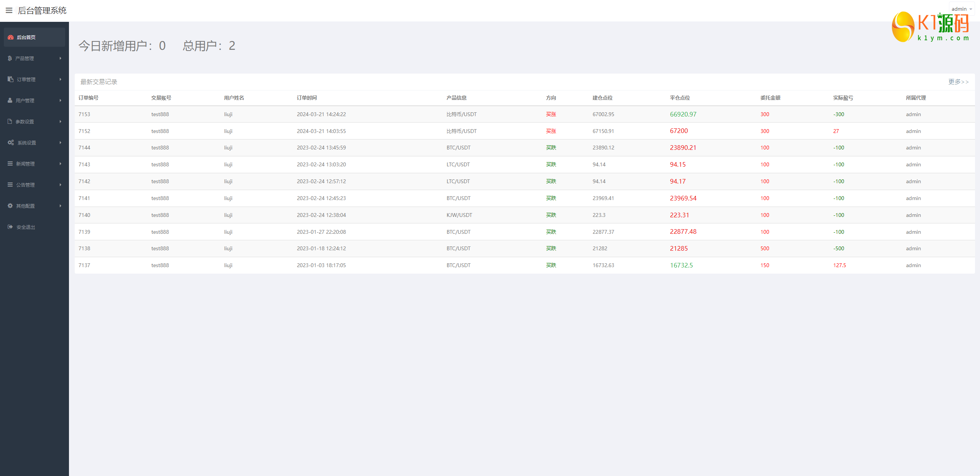This screenshot has height=476, width=980.
Task: Select order row 7153
Action: pyautogui.click(x=84, y=114)
